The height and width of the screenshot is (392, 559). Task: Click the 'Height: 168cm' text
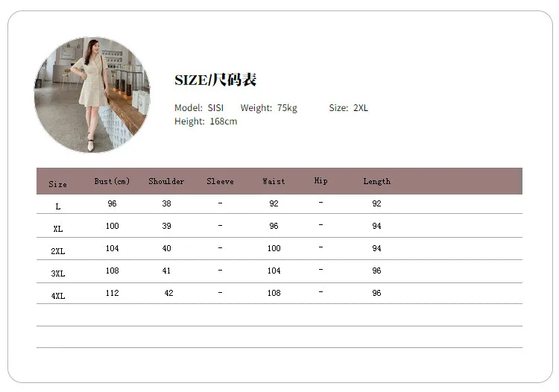point(206,121)
